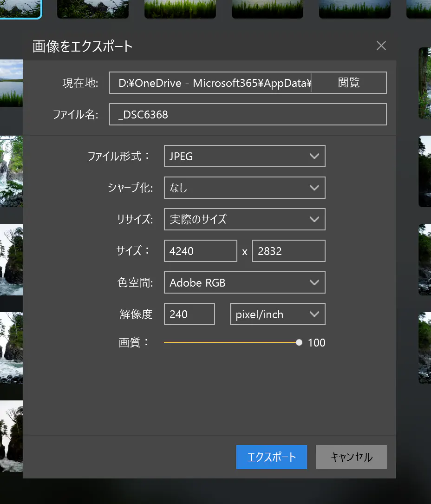Open the 色空間 Adobe RGB dropdown

[x=245, y=282]
